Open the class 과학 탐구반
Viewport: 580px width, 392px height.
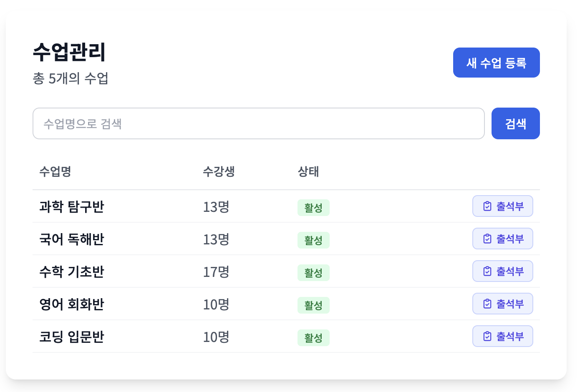(x=71, y=206)
